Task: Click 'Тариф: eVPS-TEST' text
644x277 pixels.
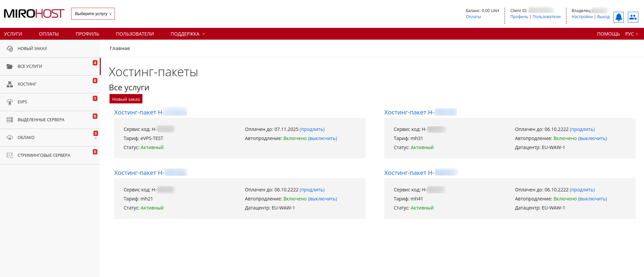Action: coord(143,138)
